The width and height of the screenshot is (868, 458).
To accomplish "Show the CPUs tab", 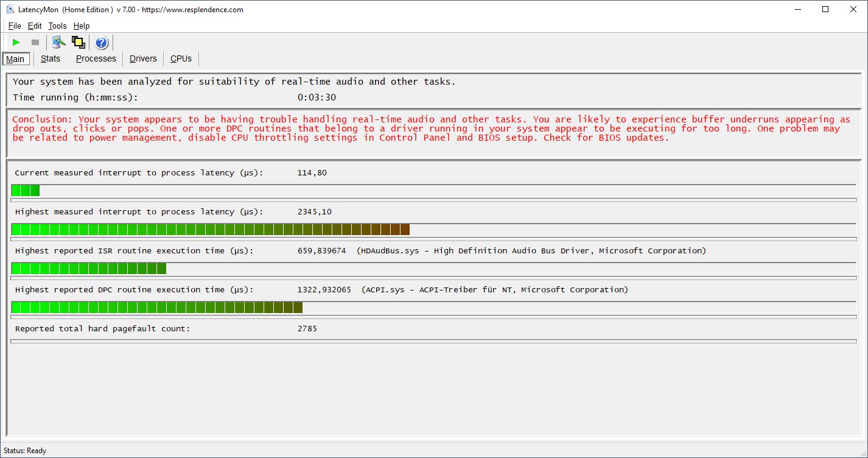I will (181, 58).
